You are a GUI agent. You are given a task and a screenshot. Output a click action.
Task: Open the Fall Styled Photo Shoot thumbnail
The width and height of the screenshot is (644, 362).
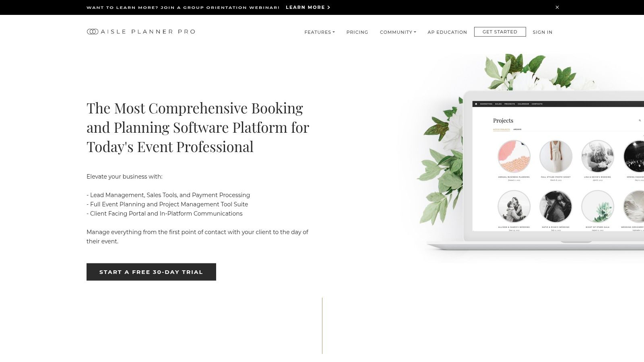pyautogui.click(x=555, y=156)
